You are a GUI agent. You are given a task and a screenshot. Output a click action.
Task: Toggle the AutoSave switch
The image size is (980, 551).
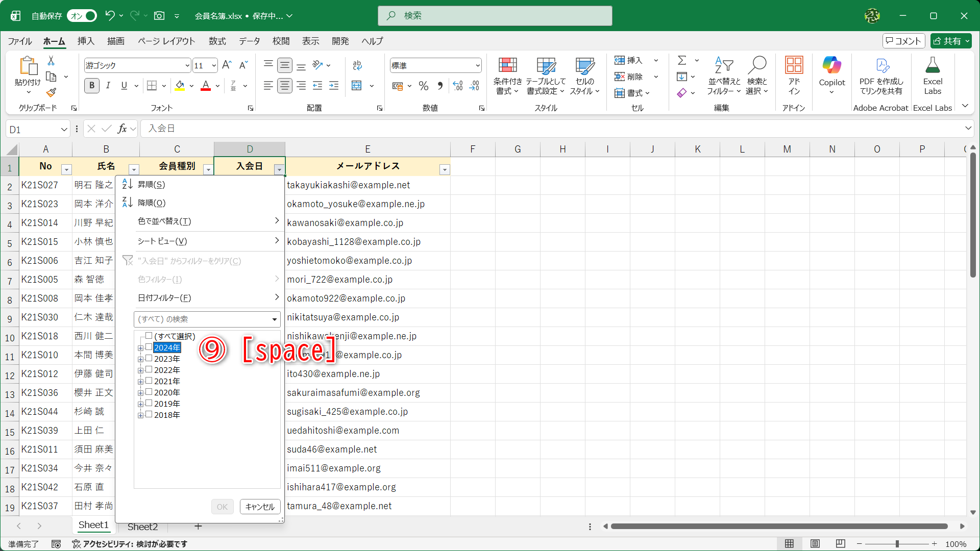82,16
